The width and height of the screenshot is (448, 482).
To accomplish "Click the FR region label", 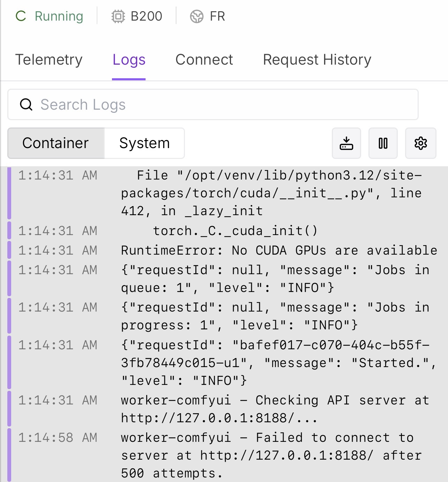I will [x=217, y=16].
